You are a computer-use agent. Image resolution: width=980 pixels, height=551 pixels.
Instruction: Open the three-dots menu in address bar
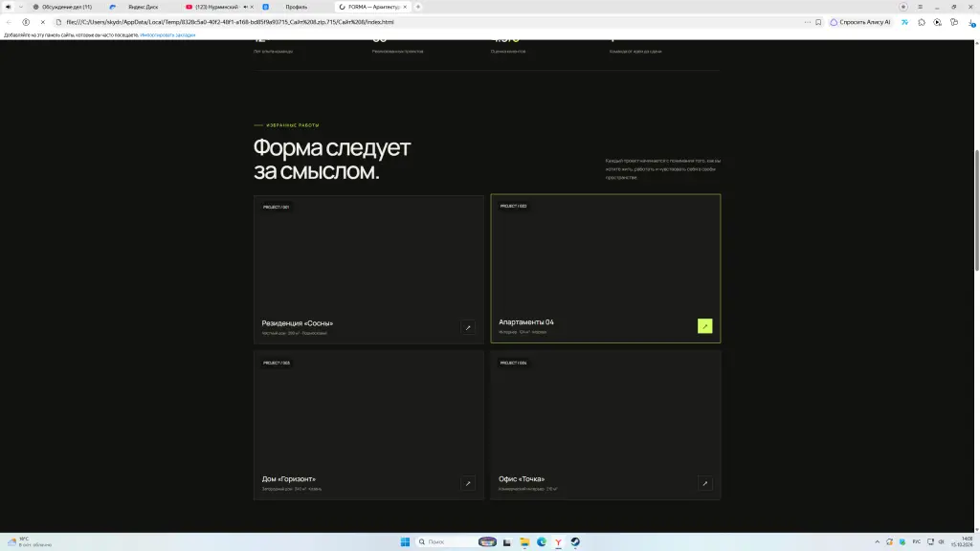click(807, 22)
